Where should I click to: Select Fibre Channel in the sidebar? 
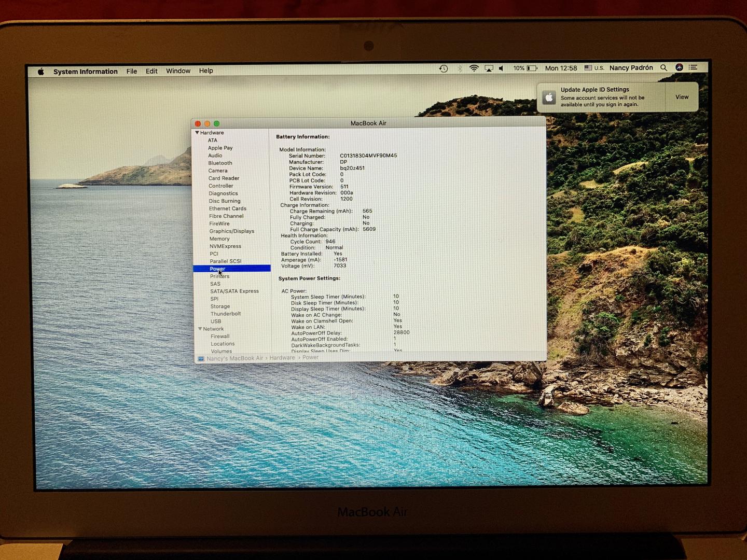coord(226,216)
